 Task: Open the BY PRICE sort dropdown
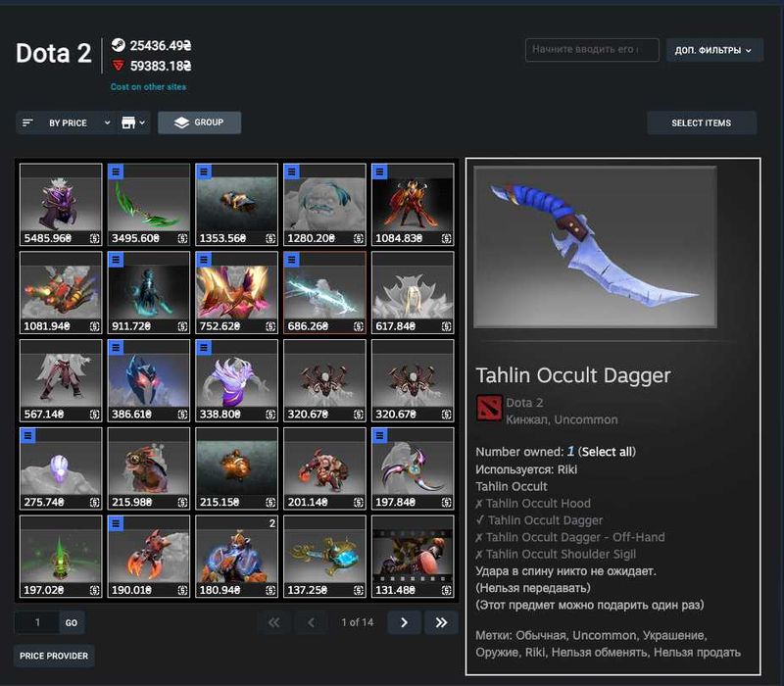(x=66, y=122)
